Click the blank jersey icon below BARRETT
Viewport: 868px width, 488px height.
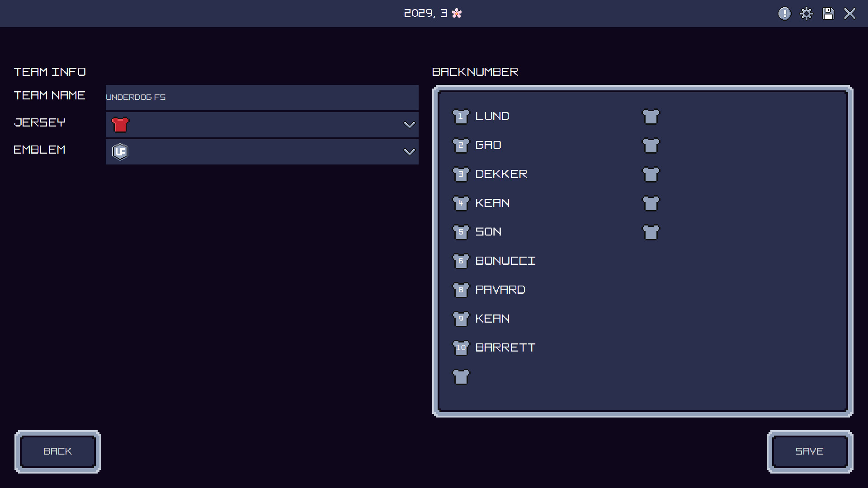point(461,377)
